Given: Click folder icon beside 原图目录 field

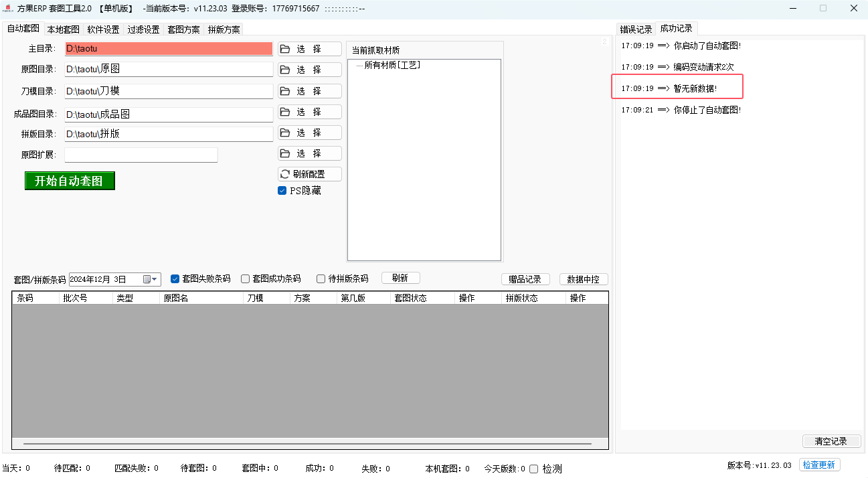Looking at the screenshot, I should pyautogui.click(x=285, y=70).
